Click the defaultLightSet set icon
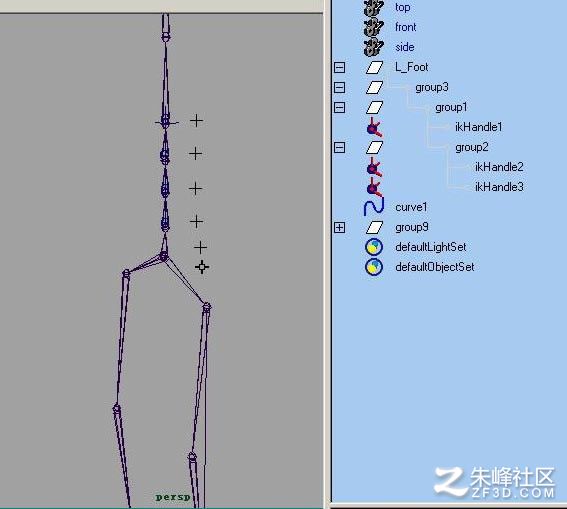This screenshot has width=567, height=509. tap(374, 247)
